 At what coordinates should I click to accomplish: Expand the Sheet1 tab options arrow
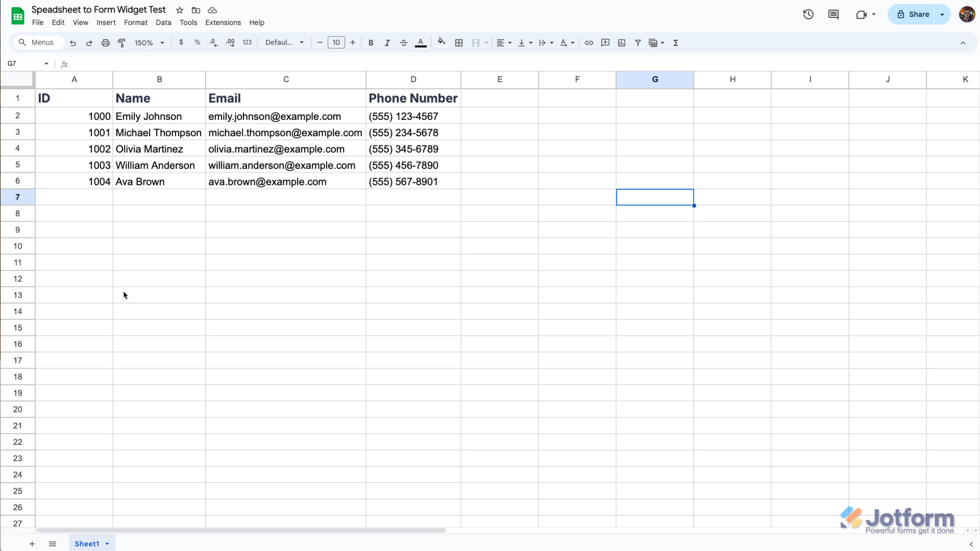107,544
